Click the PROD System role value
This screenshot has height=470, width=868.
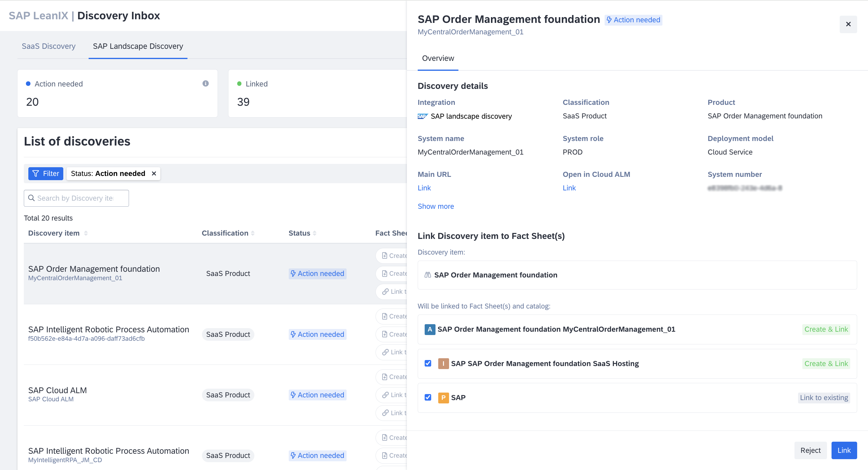point(572,152)
